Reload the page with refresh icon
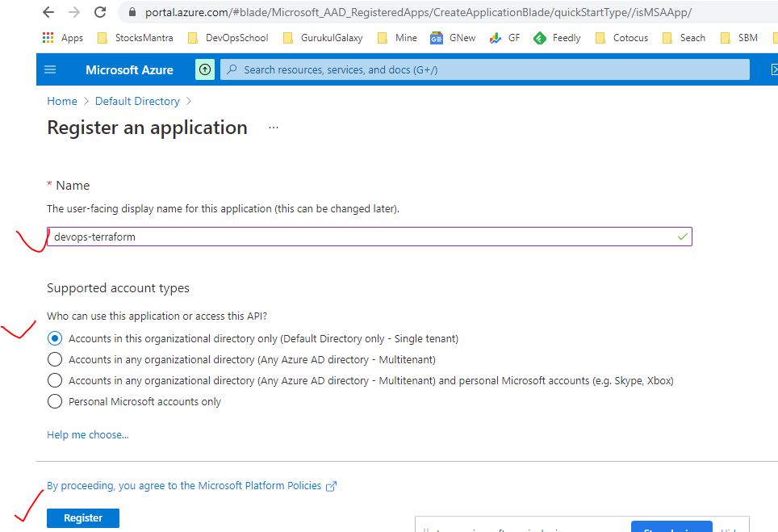The image size is (778, 532). tap(100, 13)
